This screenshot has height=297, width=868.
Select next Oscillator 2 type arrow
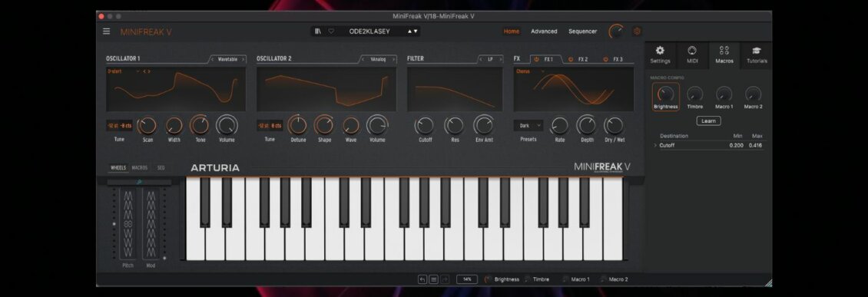pos(393,59)
